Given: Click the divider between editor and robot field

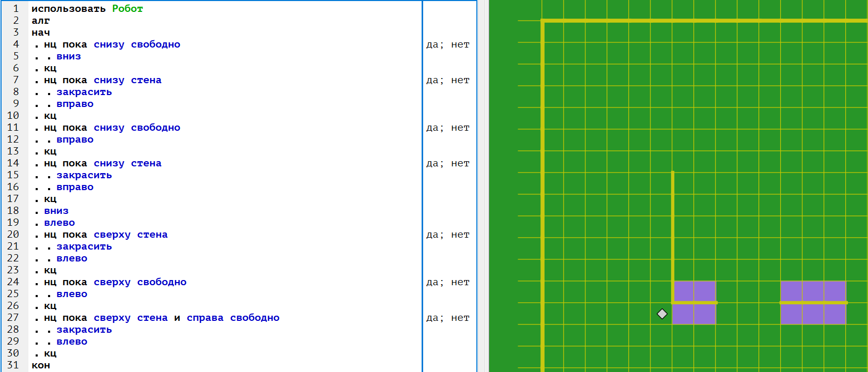Looking at the screenshot, I should (483, 186).
